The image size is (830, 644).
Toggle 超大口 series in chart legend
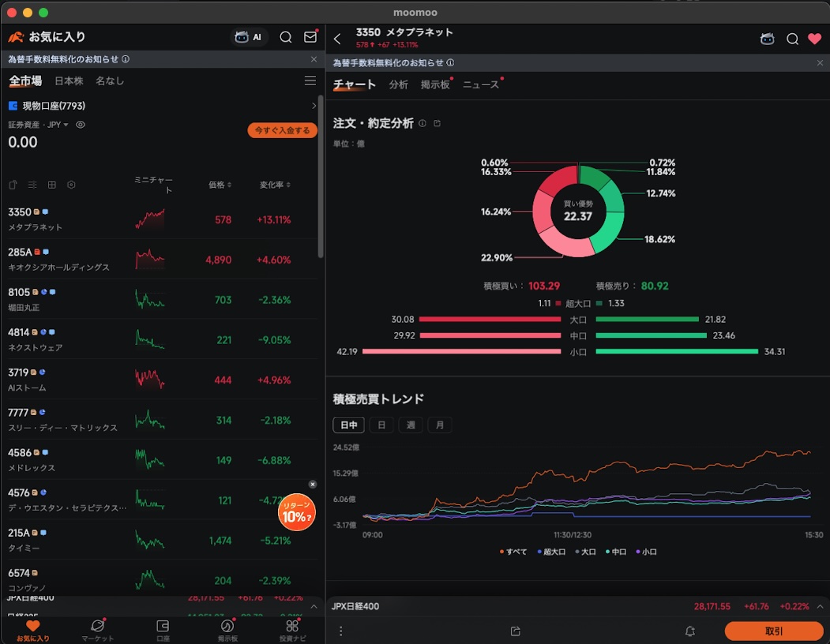click(551, 552)
